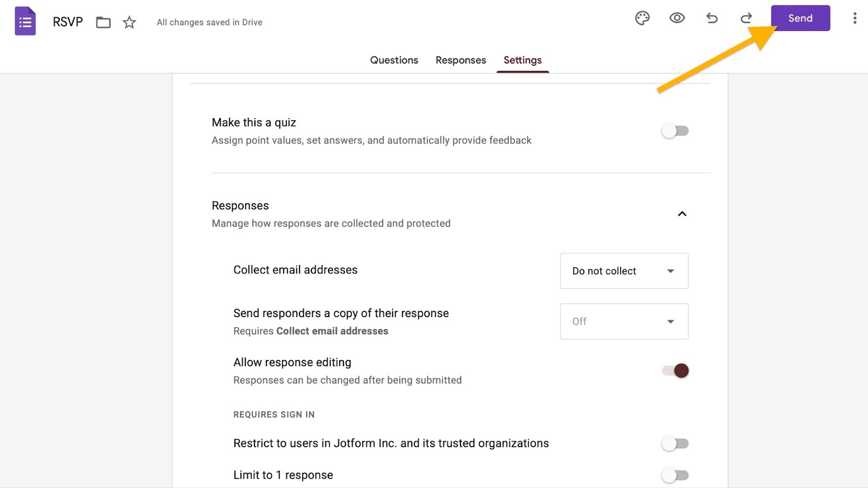Move form to folder icon
The image size is (868, 488).
pos(103,22)
